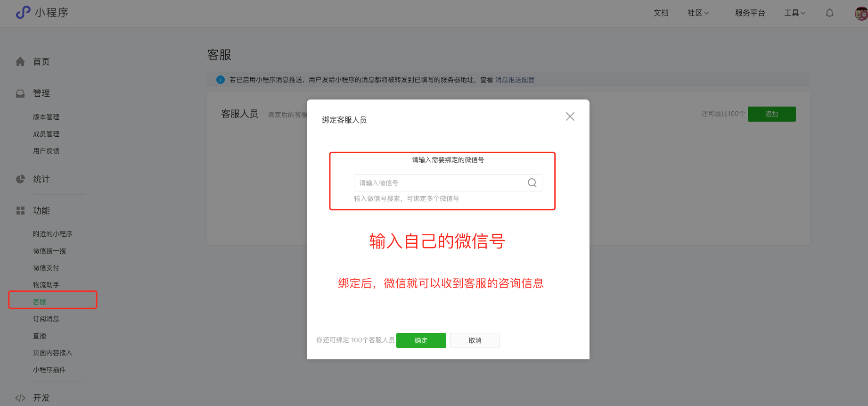Open 订阅消息 page
The height and width of the screenshot is (406, 868).
(46, 319)
